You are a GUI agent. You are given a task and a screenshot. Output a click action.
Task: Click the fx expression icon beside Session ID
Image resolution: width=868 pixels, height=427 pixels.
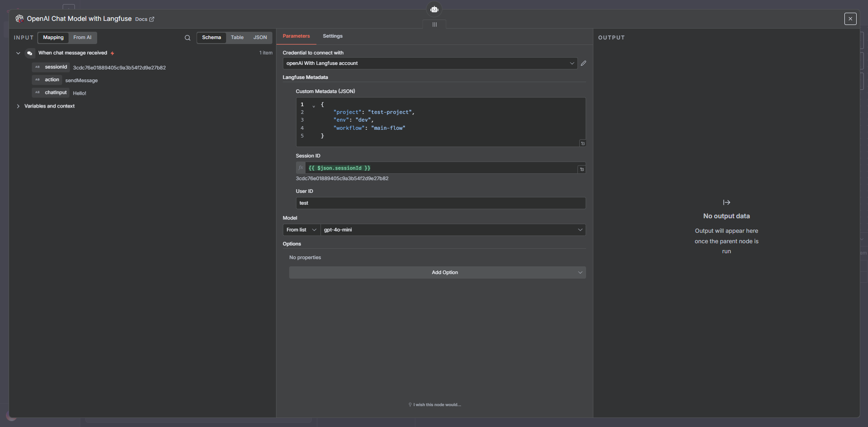301,168
